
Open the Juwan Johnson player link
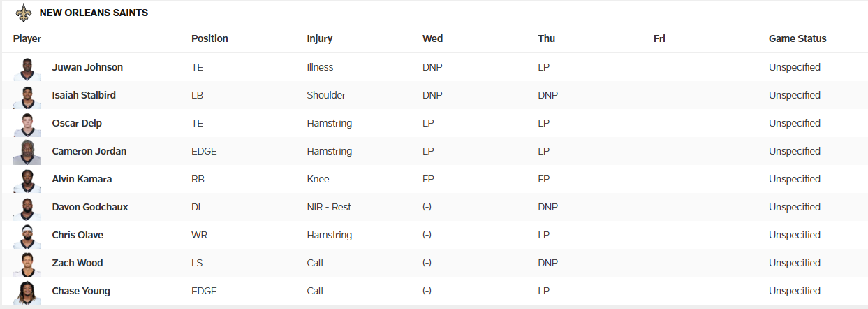click(87, 67)
